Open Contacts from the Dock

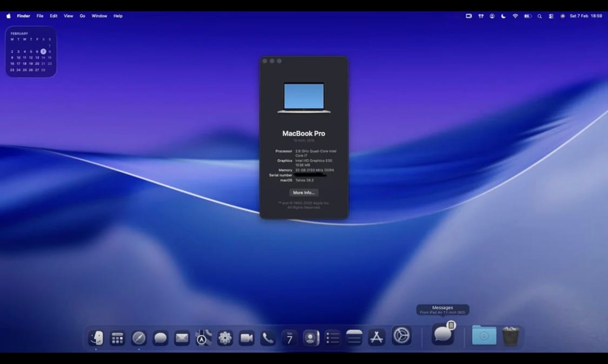point(311,339)
